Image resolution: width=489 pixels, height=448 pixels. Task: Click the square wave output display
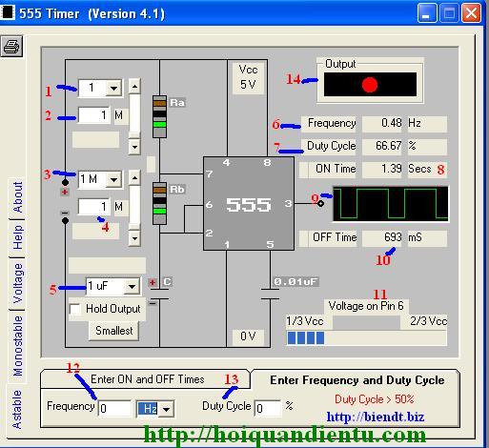point(391,204)
